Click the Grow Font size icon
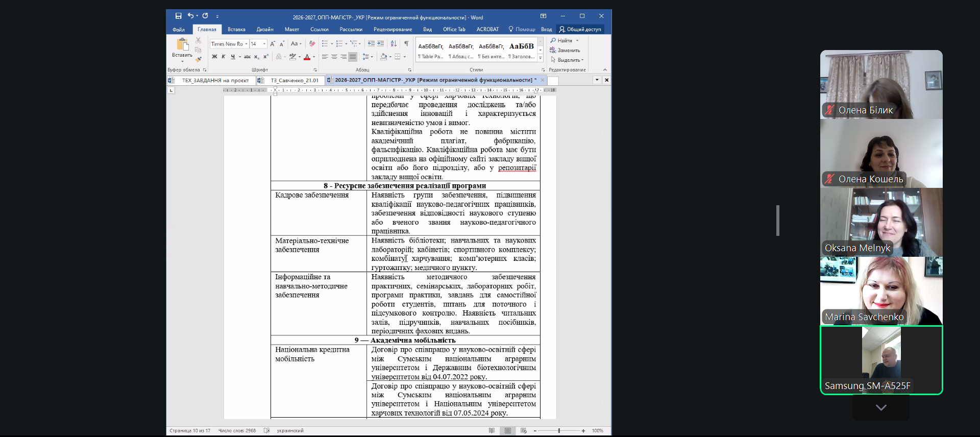The height and width of the screenshot is (437, 980). coord(273,44)
